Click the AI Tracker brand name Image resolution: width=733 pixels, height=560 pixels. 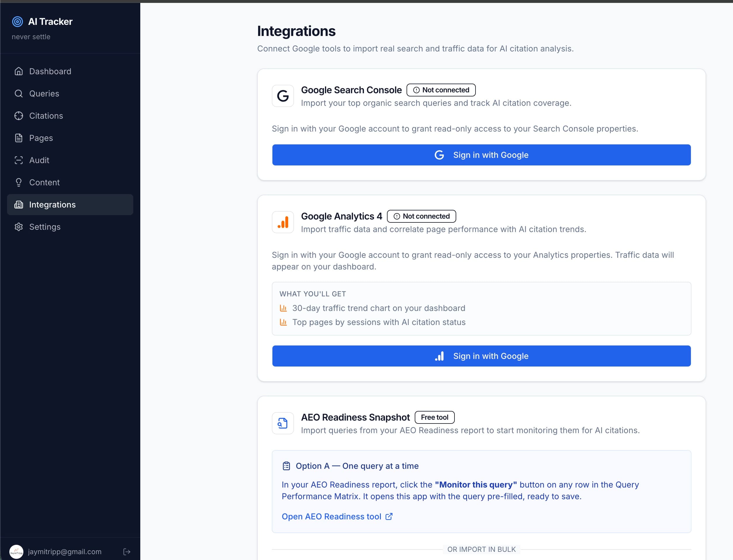(x=50, y=22)
